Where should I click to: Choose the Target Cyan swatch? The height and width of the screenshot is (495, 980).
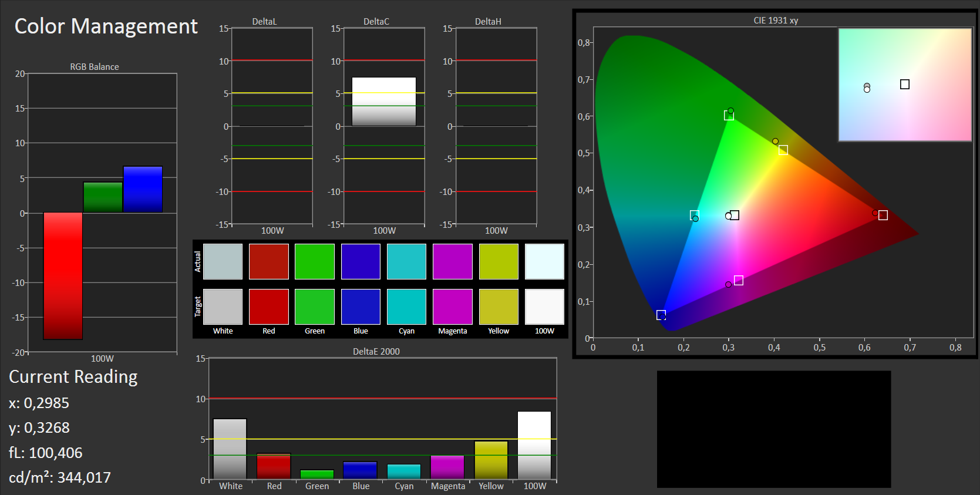(x=406, y=307)
